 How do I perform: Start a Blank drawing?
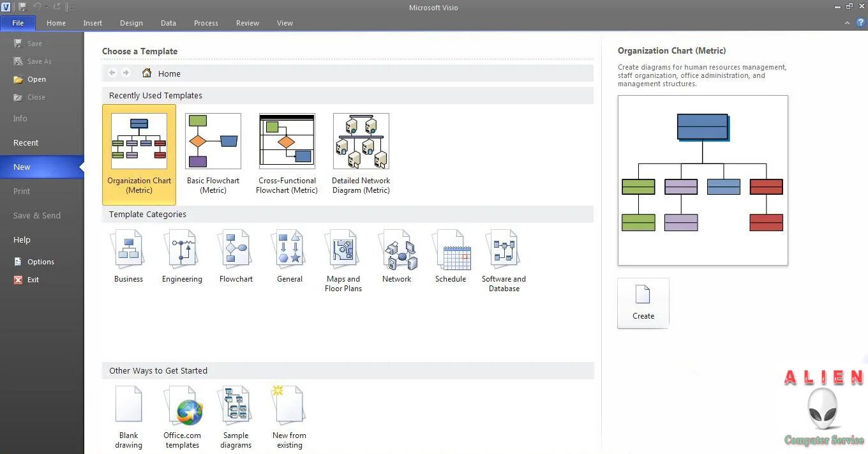pyautogui.click(x=128, y=417)
